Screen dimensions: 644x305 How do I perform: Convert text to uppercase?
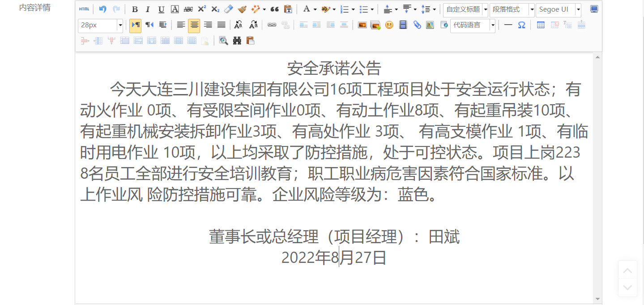(239, 25)
